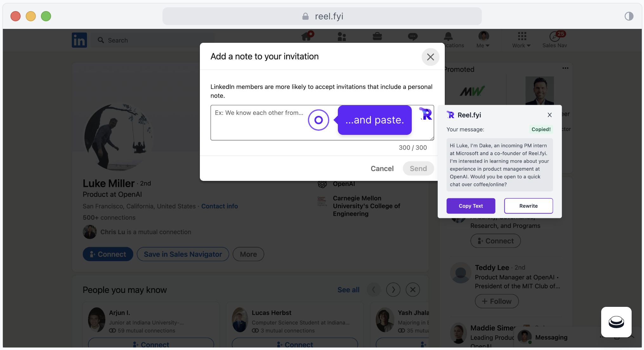Open the Jobs briefcase icon

click(377, 36)
